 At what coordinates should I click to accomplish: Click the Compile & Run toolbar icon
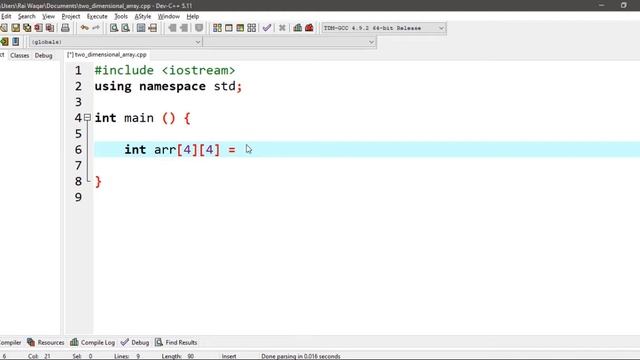(240, 28)
